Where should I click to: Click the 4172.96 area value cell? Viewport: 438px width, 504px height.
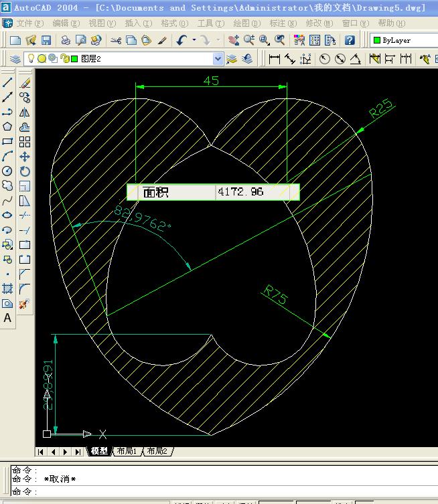(x=252, y=192)
